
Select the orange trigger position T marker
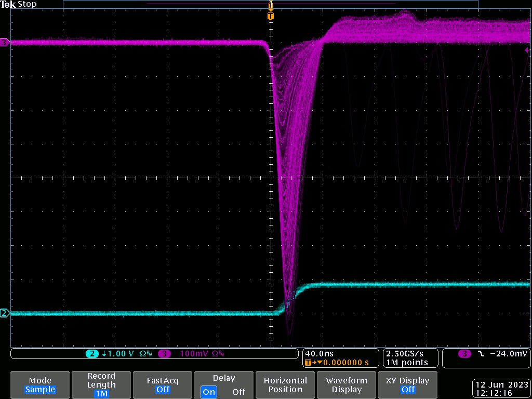pyautogui.click(x=270, y=16)
